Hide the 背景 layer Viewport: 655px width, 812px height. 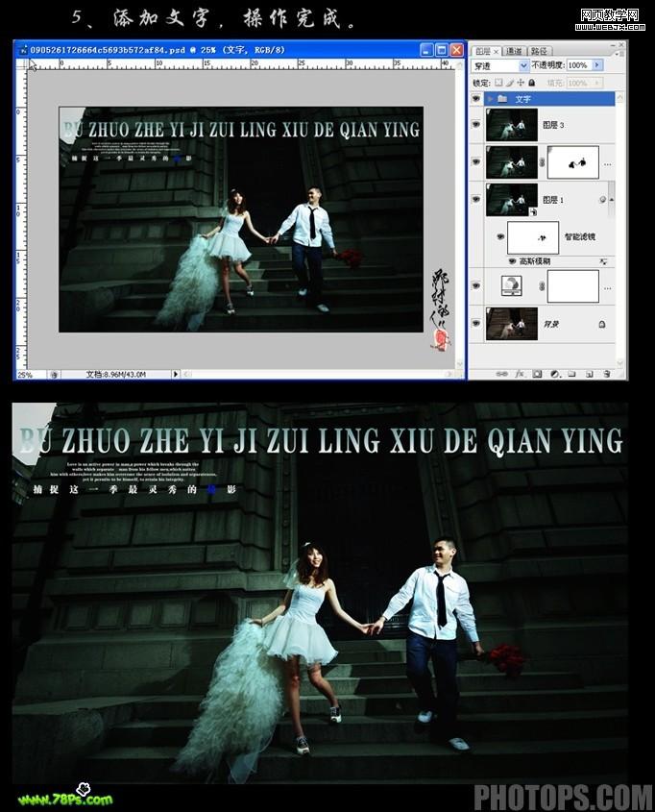[476, 324]
